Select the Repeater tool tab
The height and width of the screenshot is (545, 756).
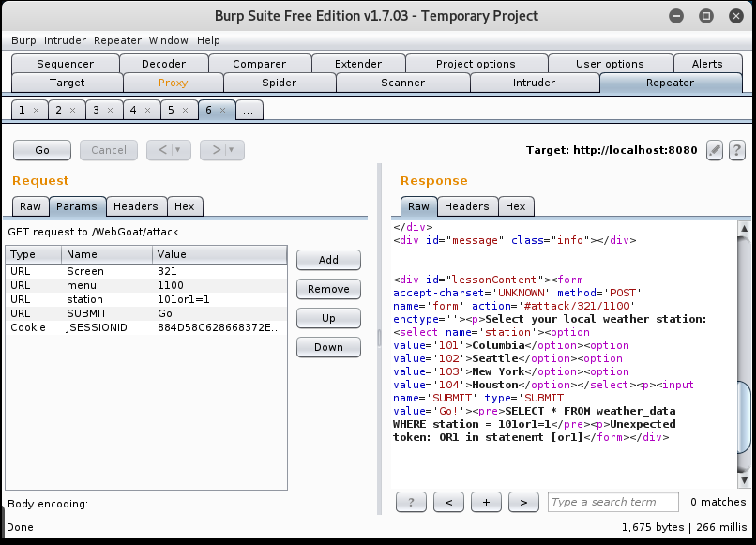point(671,83)
